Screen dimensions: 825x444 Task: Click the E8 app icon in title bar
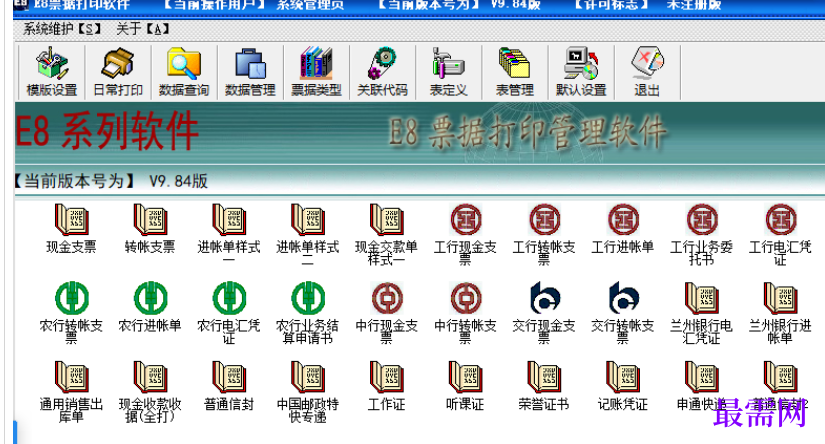21,5
